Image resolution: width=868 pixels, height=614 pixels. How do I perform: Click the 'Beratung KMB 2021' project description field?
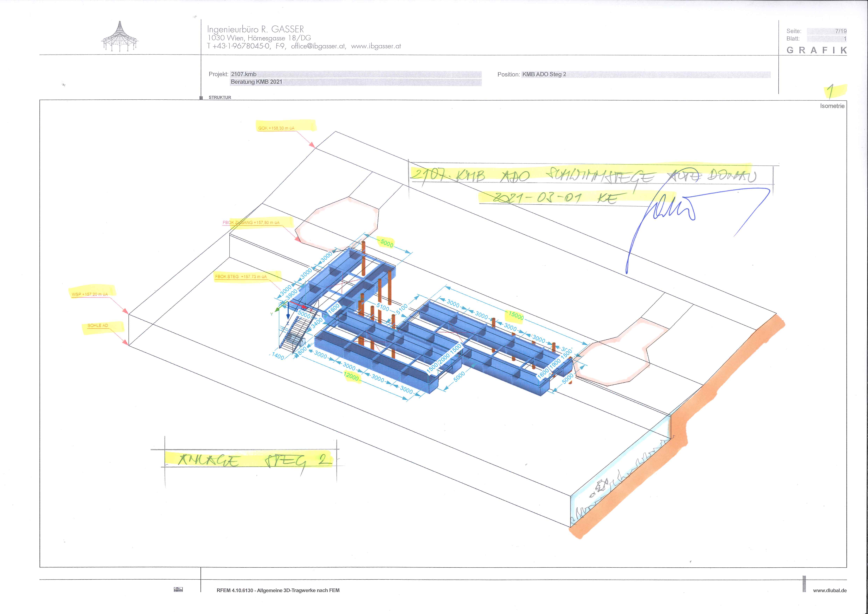coord(356,82)
